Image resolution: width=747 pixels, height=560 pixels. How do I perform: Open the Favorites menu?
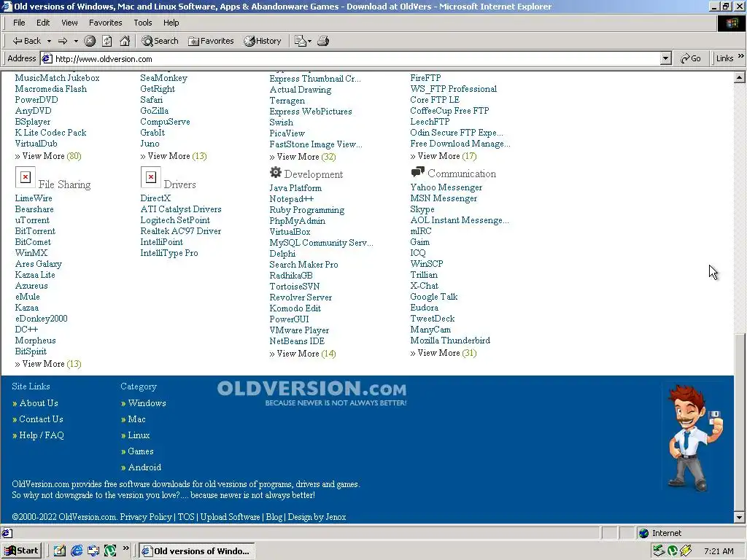click(x=105, y=23)
